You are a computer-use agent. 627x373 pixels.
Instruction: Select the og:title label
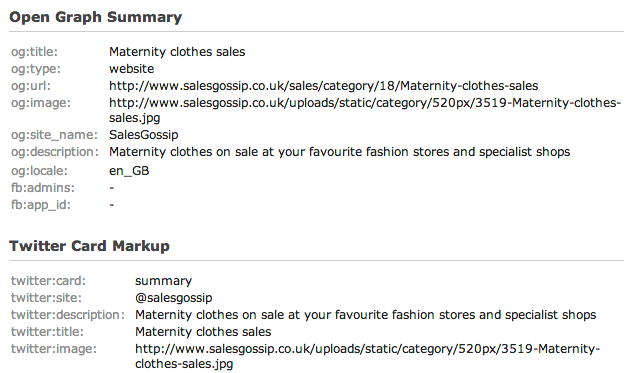tap(34, 52)
